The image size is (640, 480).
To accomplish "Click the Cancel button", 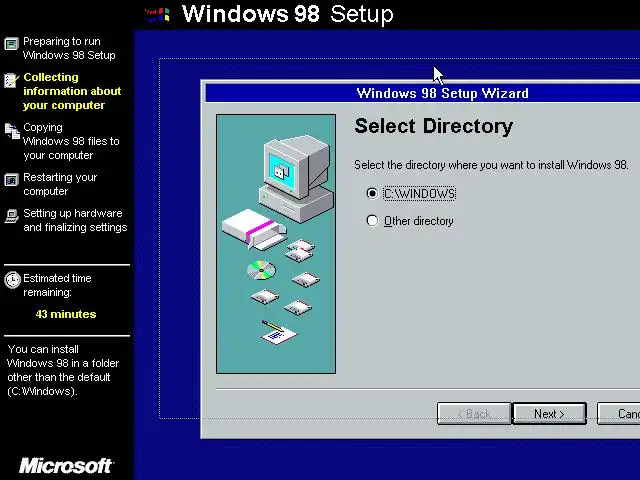I will [x=618, y=414].
